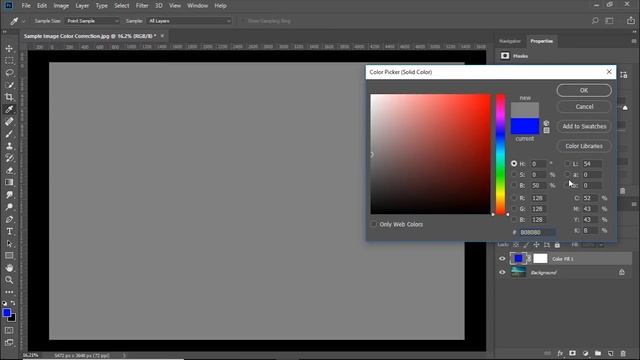Select the H hue radio button
The height and width of the screenshot is (360, 640).
[x=514, y=163]
